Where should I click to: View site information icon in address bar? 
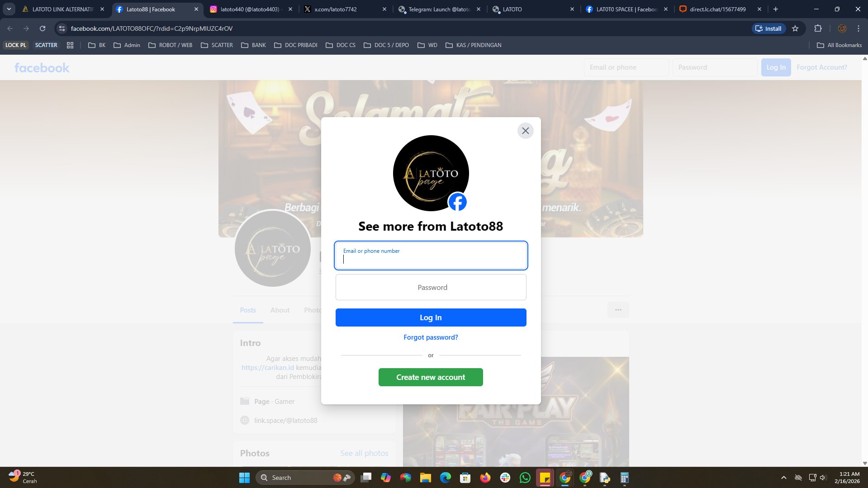tap(62, 28)
